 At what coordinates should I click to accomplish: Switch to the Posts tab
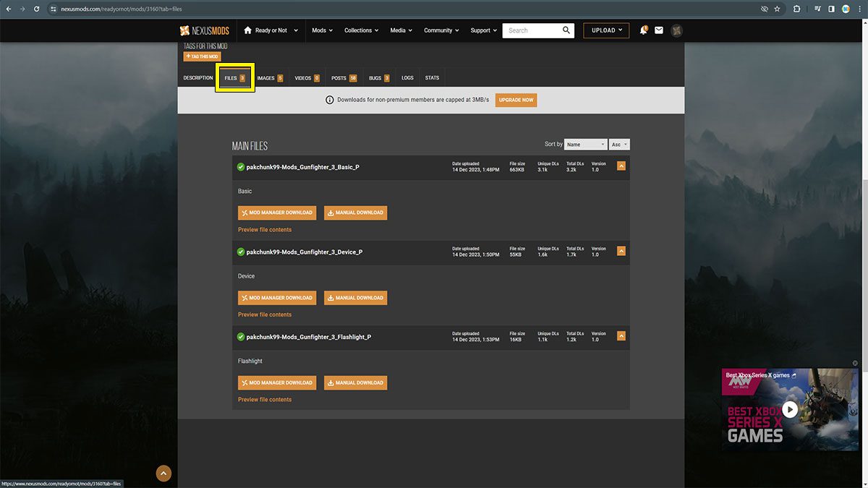pos(344,78)
